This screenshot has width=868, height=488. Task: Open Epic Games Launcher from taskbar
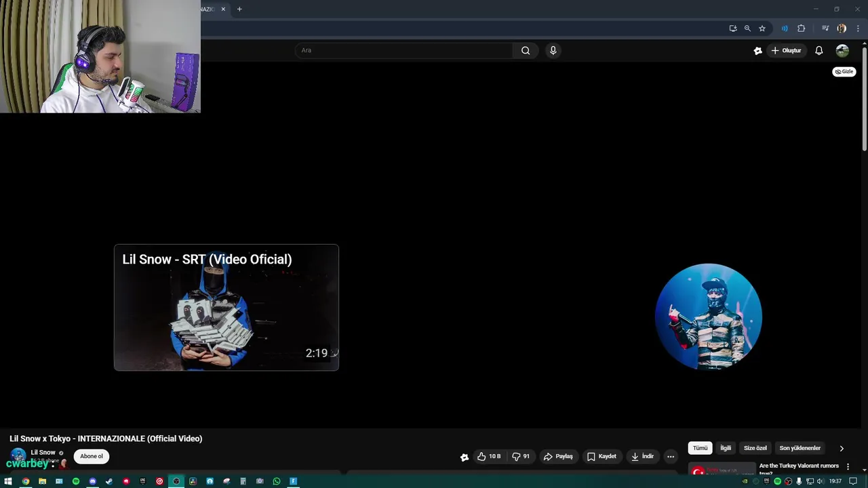click(x=142, y=481)
